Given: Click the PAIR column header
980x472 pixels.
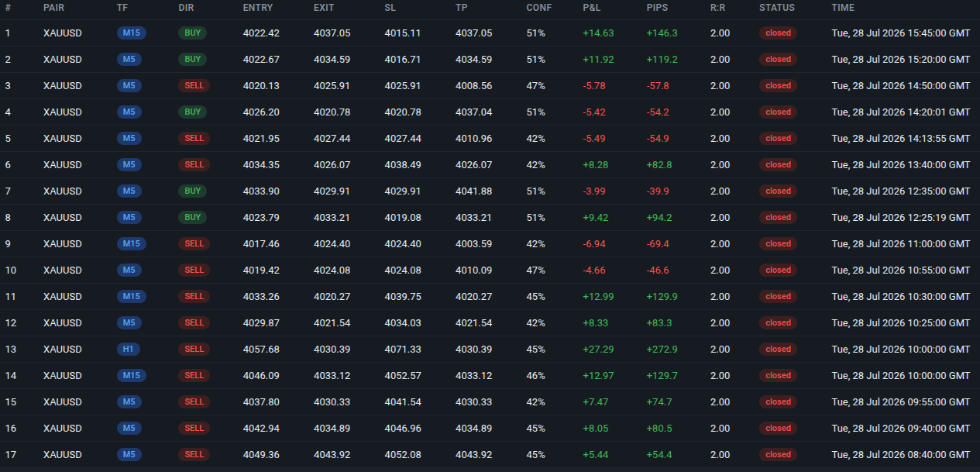Looking at the screenshot, I should point(53,8).
